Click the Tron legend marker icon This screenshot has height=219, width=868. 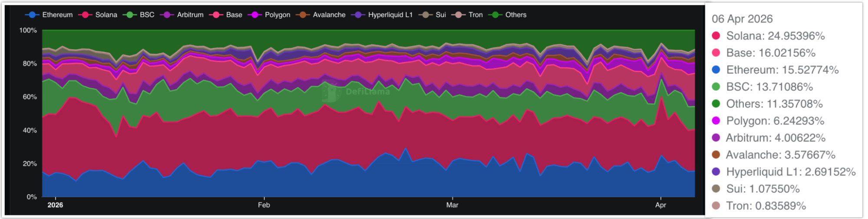click(x=458, y=15)
